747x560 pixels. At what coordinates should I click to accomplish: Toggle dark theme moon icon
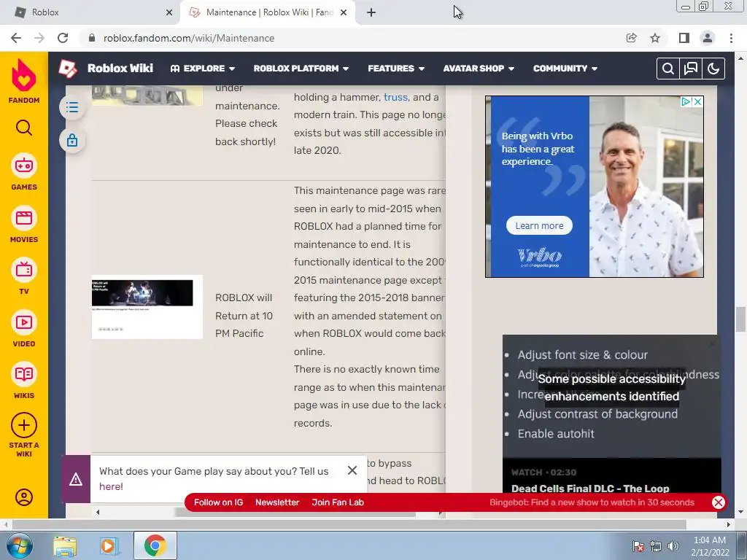(713, 69)
